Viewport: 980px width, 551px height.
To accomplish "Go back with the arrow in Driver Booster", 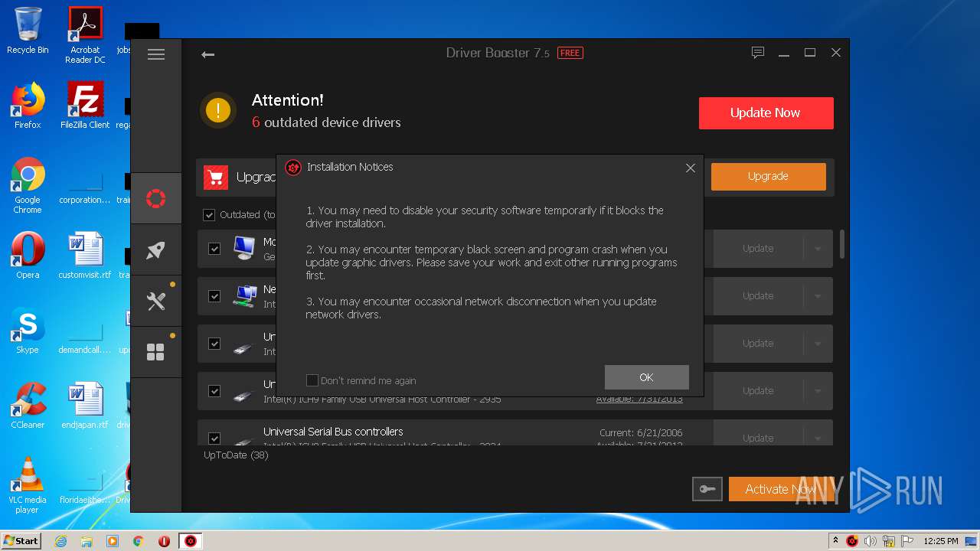I will 207,54.
